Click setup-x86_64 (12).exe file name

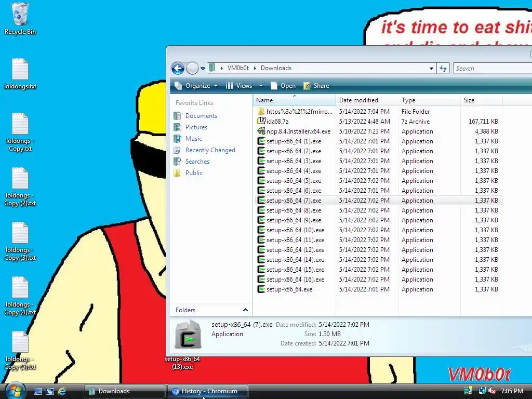coord(295,250)
